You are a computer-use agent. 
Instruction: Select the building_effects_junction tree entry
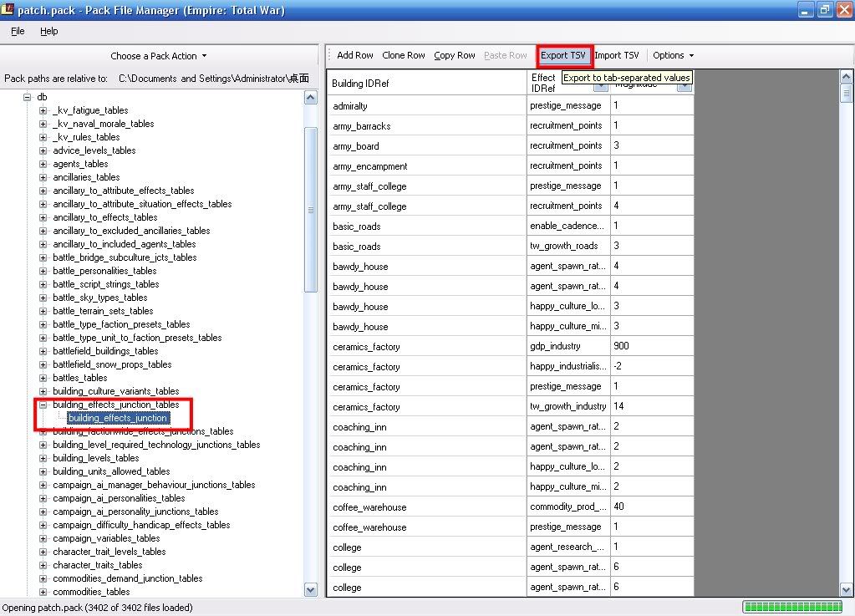(x=118, y=418)
